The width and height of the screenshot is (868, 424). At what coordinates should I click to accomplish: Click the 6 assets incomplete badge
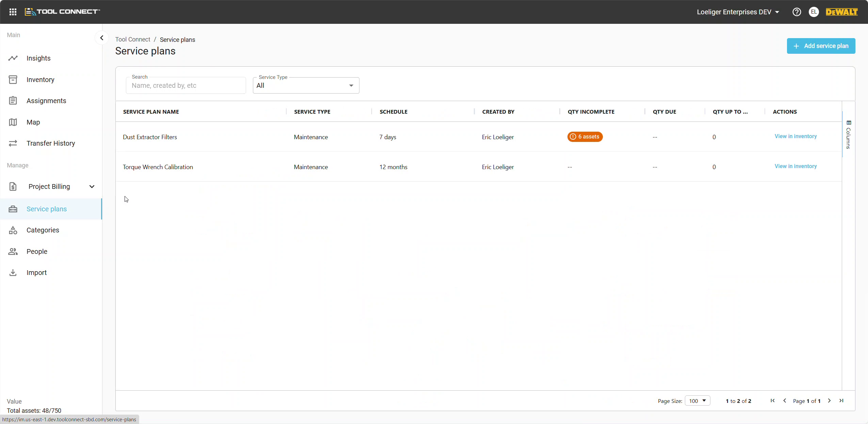(x=585, y=137)
